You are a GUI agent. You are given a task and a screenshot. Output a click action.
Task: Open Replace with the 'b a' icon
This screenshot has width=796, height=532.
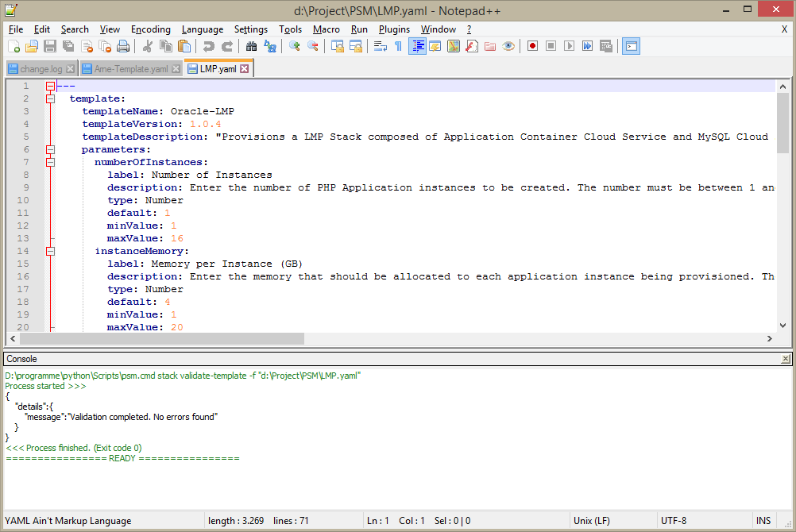269,47
